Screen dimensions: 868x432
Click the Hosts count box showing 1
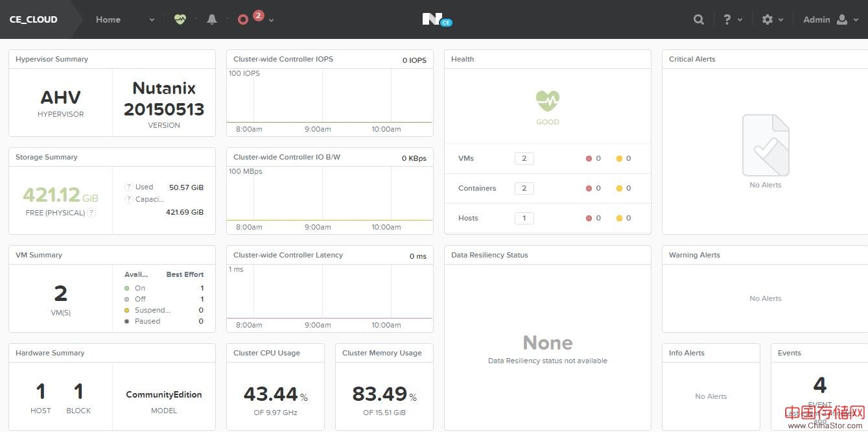click(x=524, y=218)
